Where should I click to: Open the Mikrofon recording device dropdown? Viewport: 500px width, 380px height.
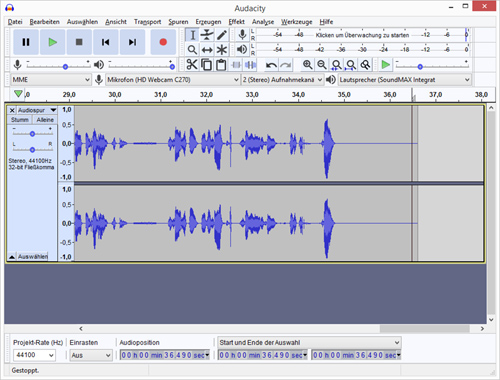click(173, 80)
